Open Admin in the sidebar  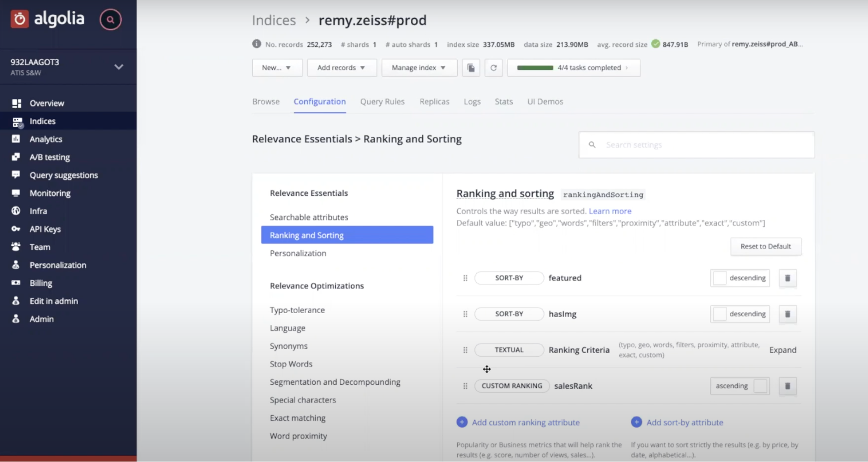(42, 319)
